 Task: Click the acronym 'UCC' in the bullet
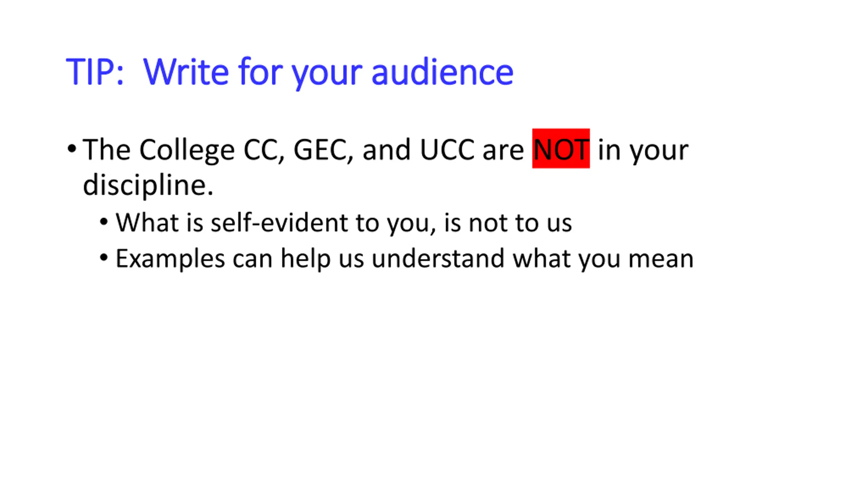pos(447,150)
